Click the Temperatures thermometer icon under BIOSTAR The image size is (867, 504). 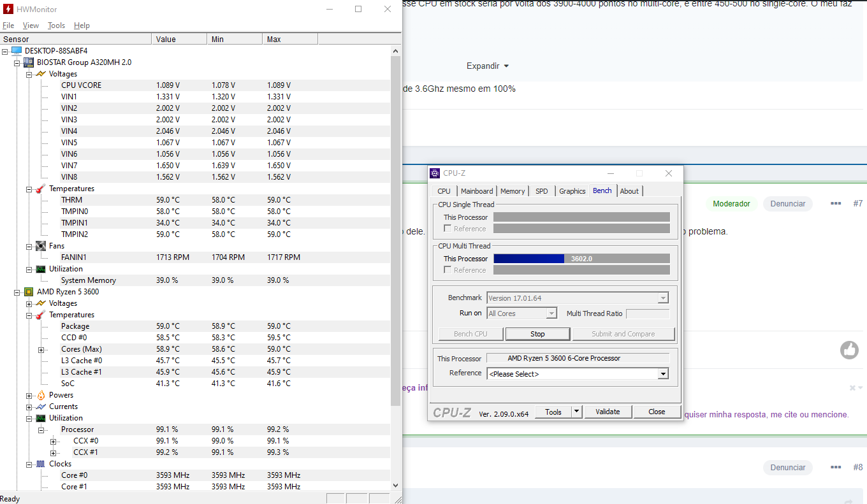(41, 189)
